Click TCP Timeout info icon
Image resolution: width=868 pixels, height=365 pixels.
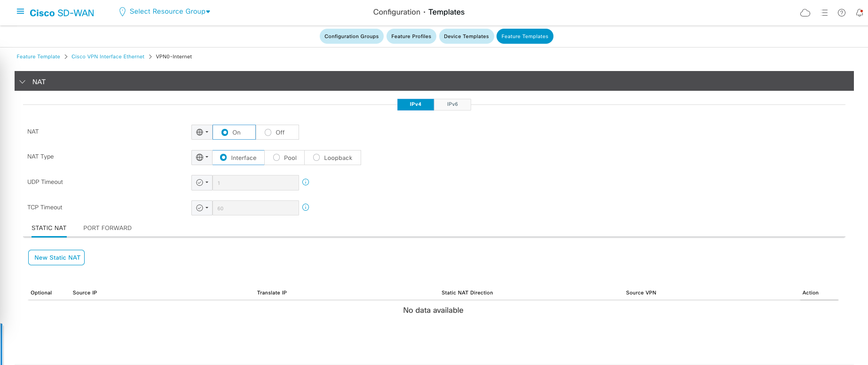coord(306,207)
